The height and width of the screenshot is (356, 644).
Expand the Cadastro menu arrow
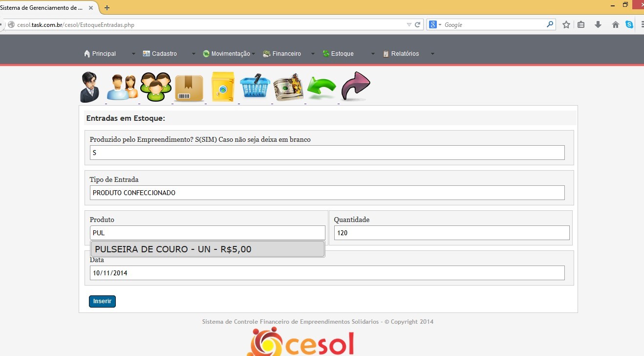[193, 54]
